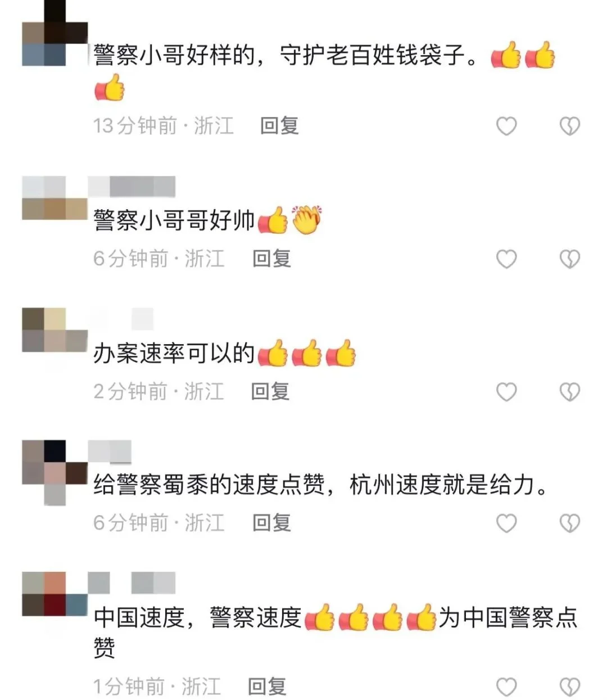Like the 中国速度，警察速度 comment
607x700 pixels.
click(x=506, y=687)
